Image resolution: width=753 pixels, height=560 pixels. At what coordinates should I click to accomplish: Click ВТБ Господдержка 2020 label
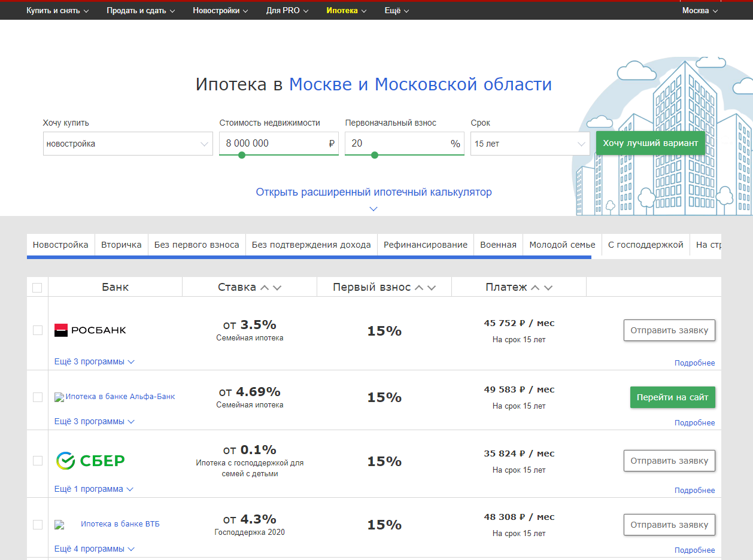(250, 532)
